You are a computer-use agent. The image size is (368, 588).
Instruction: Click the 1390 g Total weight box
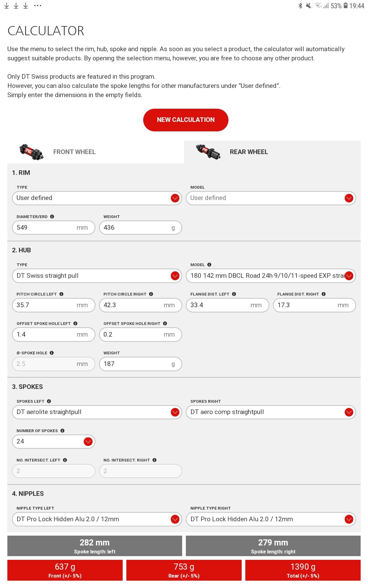[x=303, y=570]
